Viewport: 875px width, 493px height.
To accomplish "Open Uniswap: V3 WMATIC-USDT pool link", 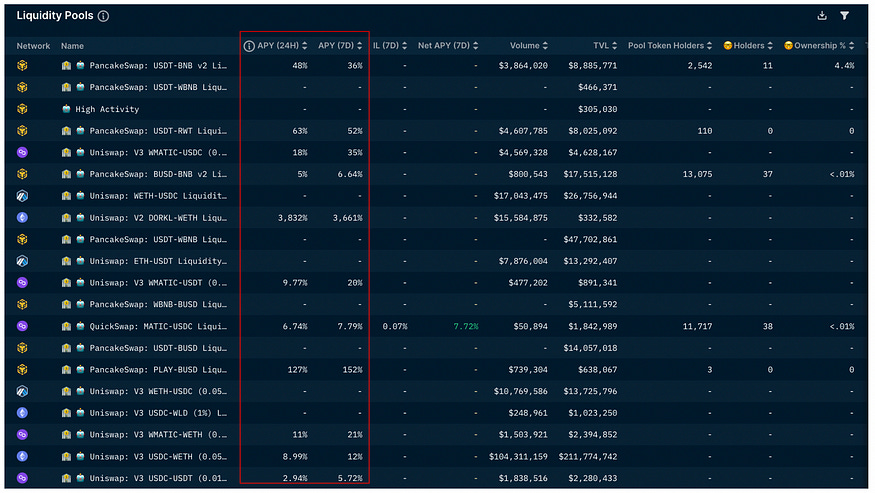I will coord(158,283).
